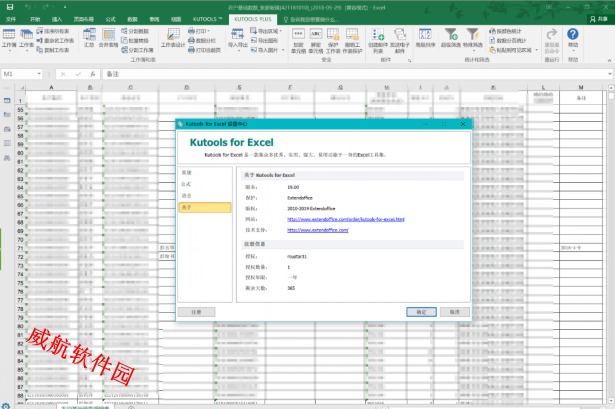Click 发送电子邮件 send emails icon
This screenshot has width=615, height=409.
click(400, 42)
